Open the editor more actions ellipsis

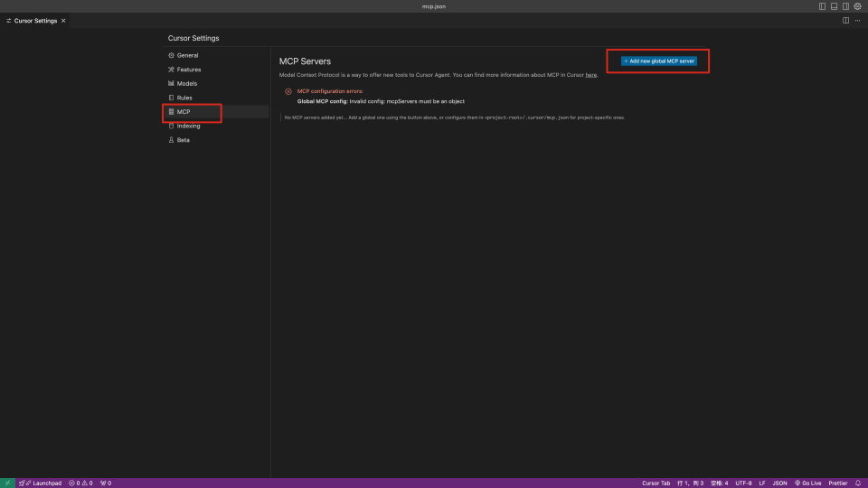857,21
